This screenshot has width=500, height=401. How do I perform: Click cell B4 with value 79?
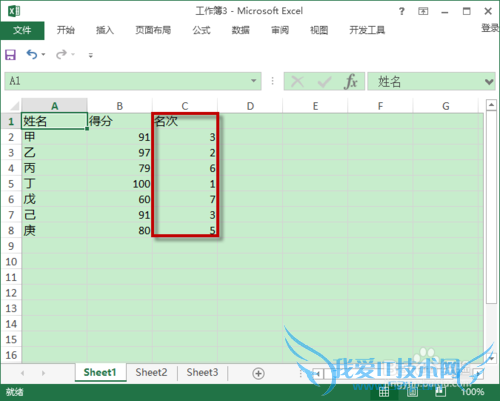tap(120, 168)
